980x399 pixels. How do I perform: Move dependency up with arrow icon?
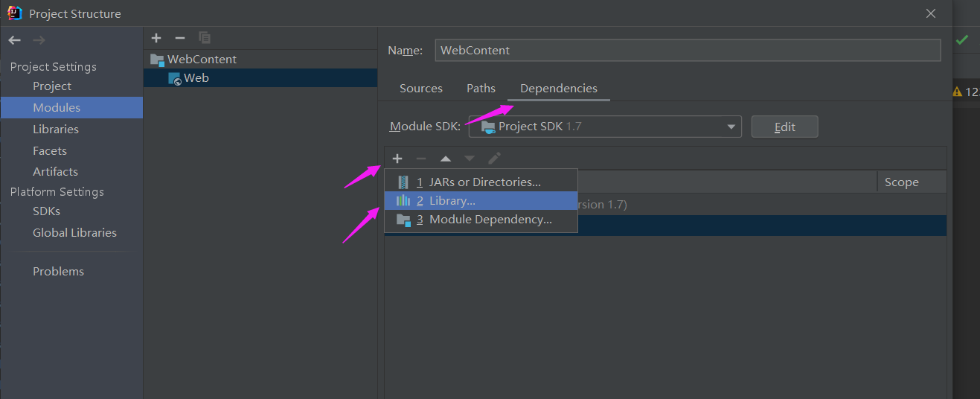[445, 159]
